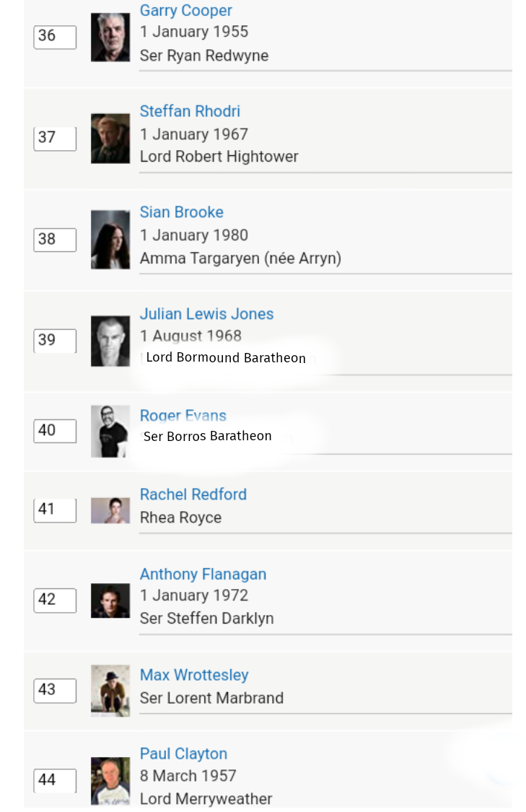Screen dimensions: 526x812
Task: Select the position field showing 42
Action: (x=55, y=601)
